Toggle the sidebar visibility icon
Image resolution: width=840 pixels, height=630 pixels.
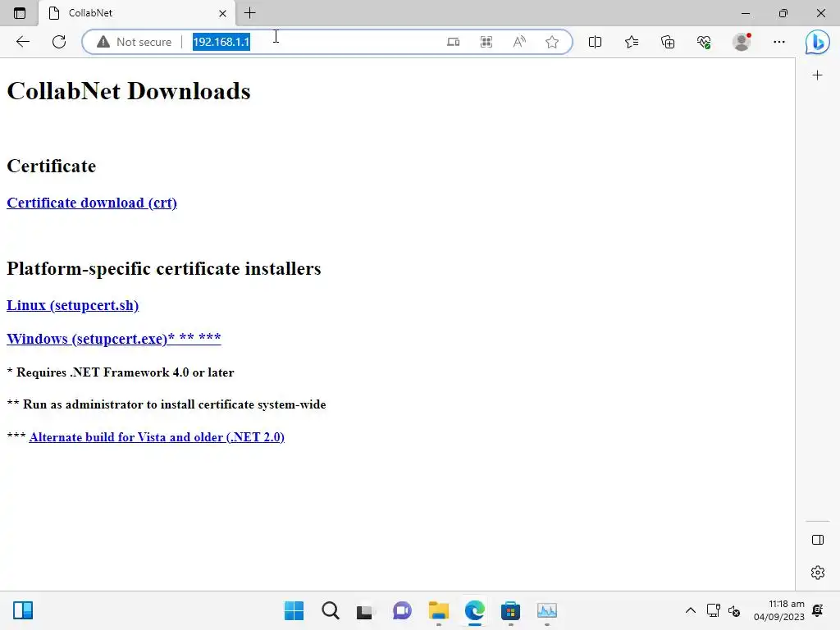pos(818,540)
